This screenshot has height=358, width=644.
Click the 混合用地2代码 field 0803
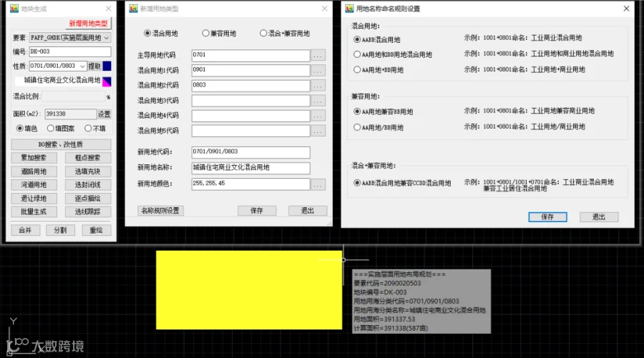[250, 85]
